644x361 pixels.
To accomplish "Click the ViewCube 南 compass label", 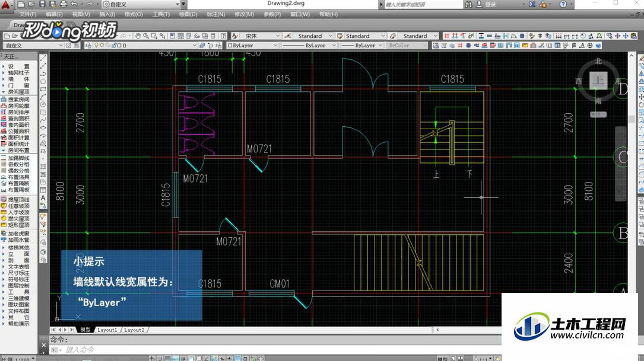I will [x=598, y=101].
